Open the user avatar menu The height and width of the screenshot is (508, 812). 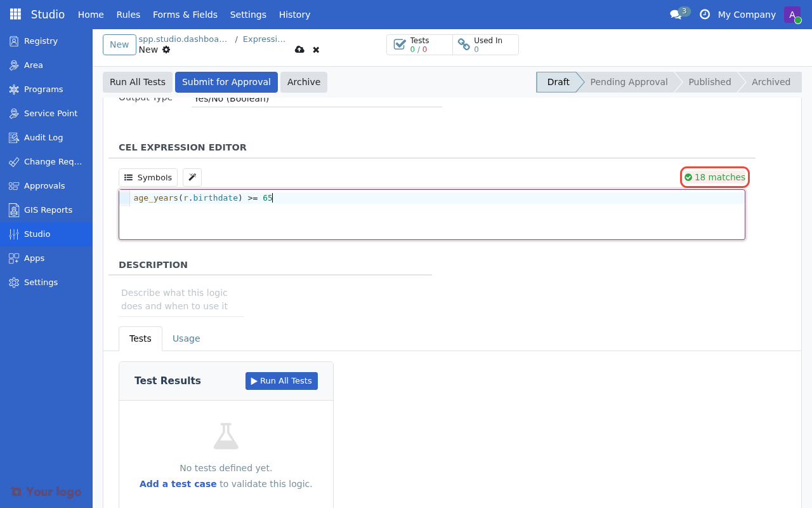(x=792, y=15)
